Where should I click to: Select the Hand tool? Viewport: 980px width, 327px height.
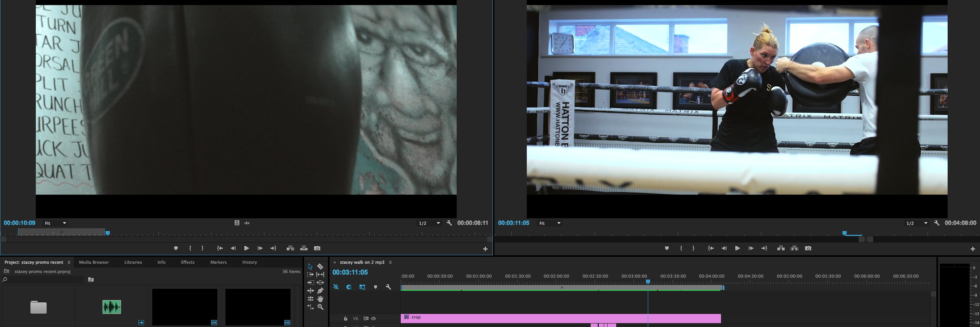[x=320, y=299]
